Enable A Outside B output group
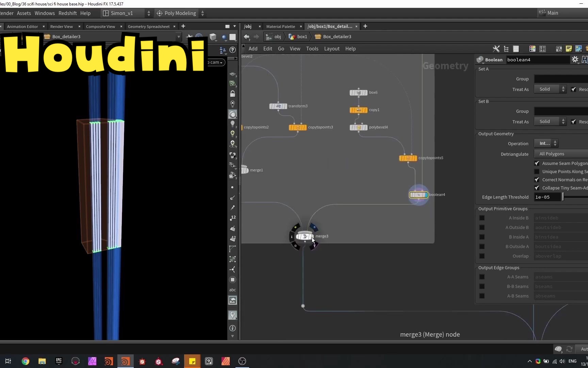 coord(482,228)
